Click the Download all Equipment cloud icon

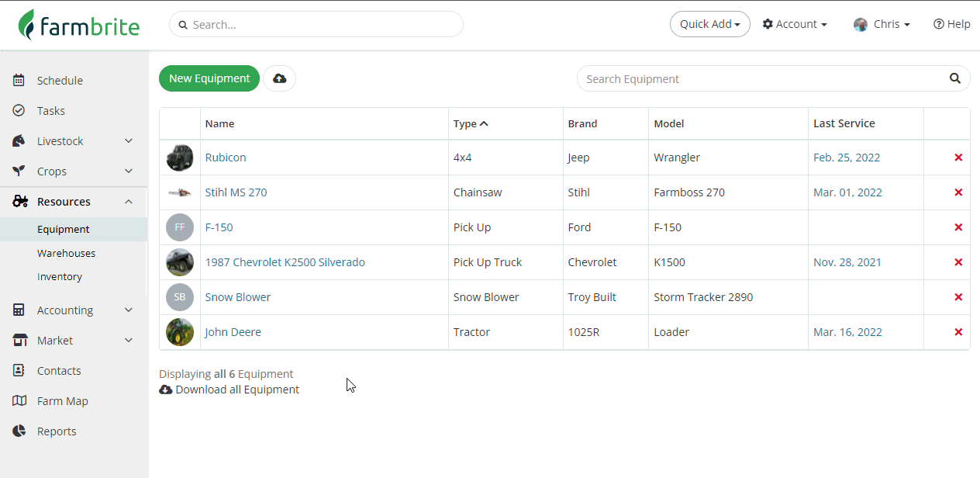[165, 390]
